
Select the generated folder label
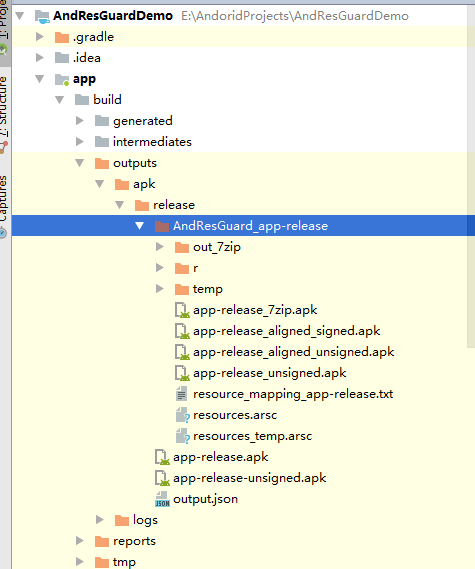(143, 121)
